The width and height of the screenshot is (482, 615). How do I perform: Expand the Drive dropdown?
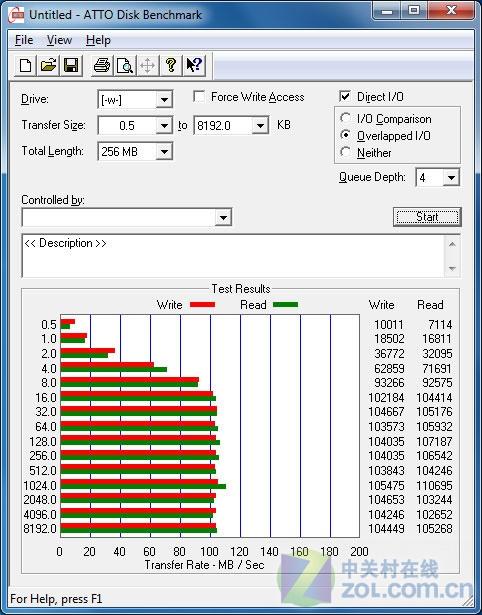pos(164,100)
